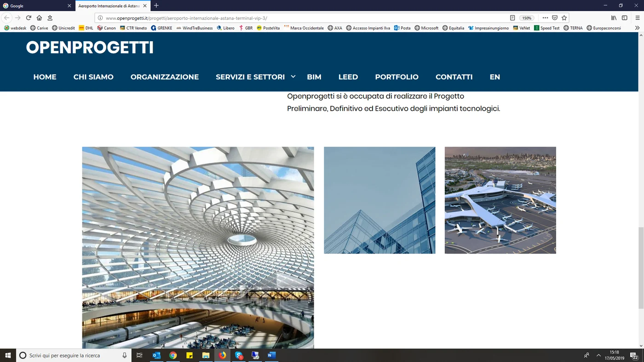Go to the LEED page
The height and width of the screenshot is (362, 644).
pos(348,77)
